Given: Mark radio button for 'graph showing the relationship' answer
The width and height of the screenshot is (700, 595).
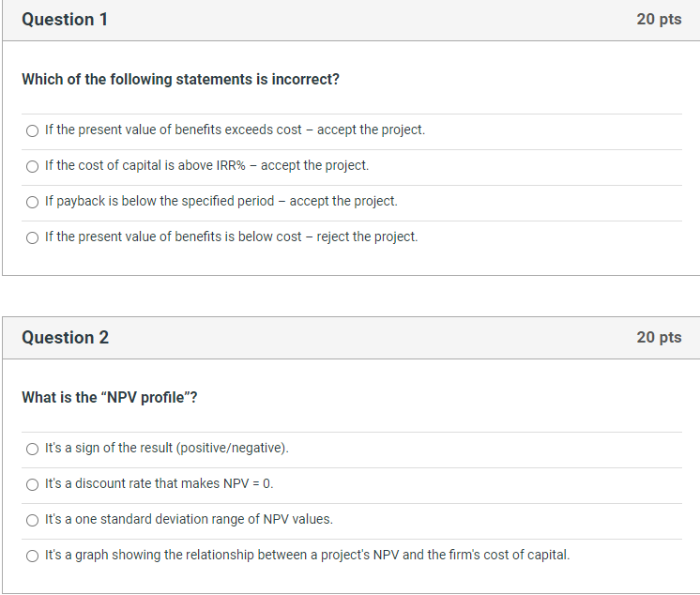Looking at the screenshot, I should pyautogui.click(x=33, y=556).
